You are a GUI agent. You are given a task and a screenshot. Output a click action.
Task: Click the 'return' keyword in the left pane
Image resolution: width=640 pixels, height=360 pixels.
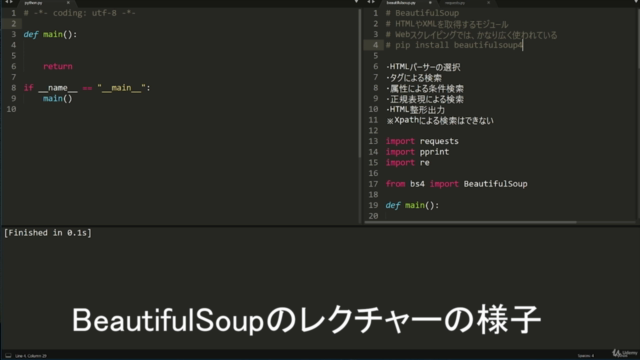pyautogui.click(x=58, y=66)
